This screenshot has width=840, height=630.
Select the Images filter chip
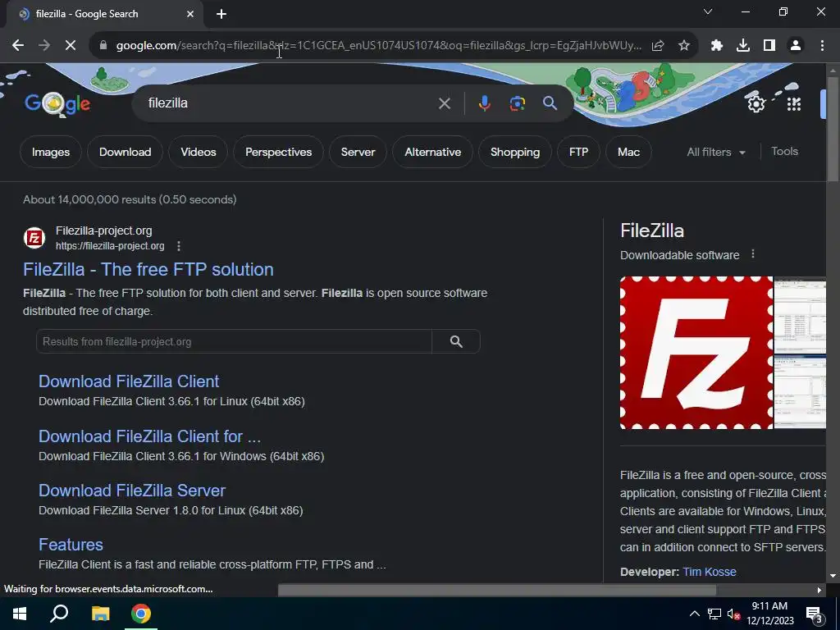coord(51,152)
